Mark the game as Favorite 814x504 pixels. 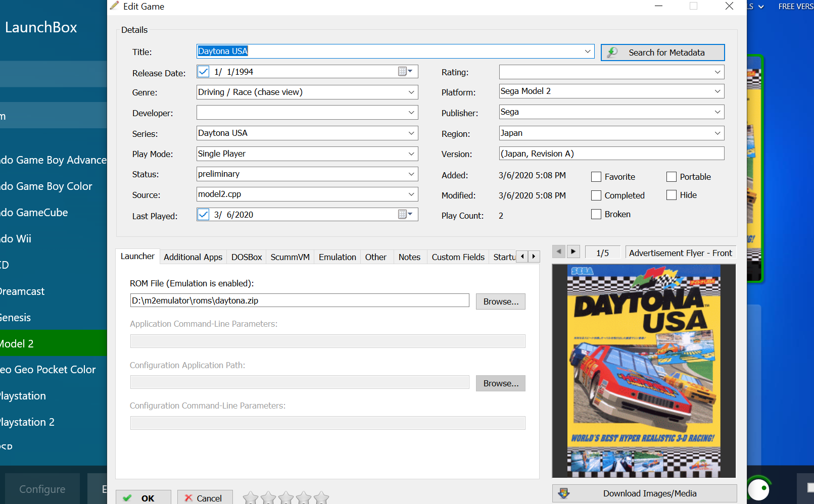coord(596,177)
